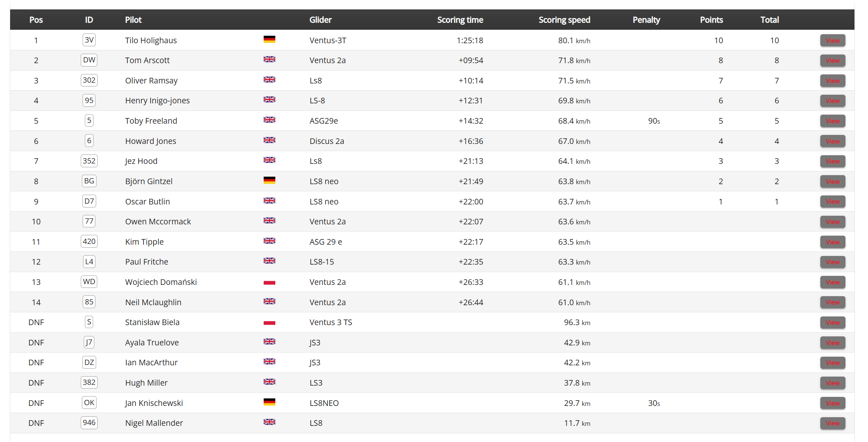Click the Total column header
The height and width of the screenshot is (442, 868).
(770, 20)
